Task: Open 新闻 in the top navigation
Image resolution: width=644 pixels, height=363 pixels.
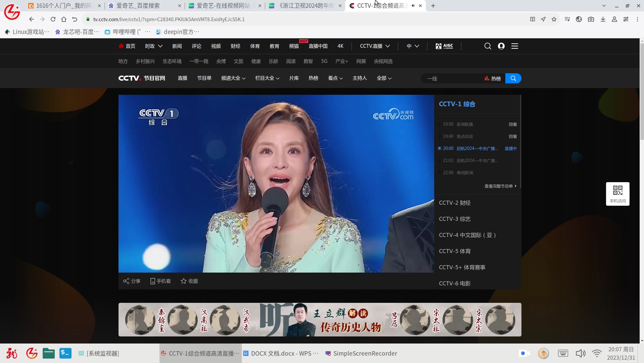Action: (177, 46)
